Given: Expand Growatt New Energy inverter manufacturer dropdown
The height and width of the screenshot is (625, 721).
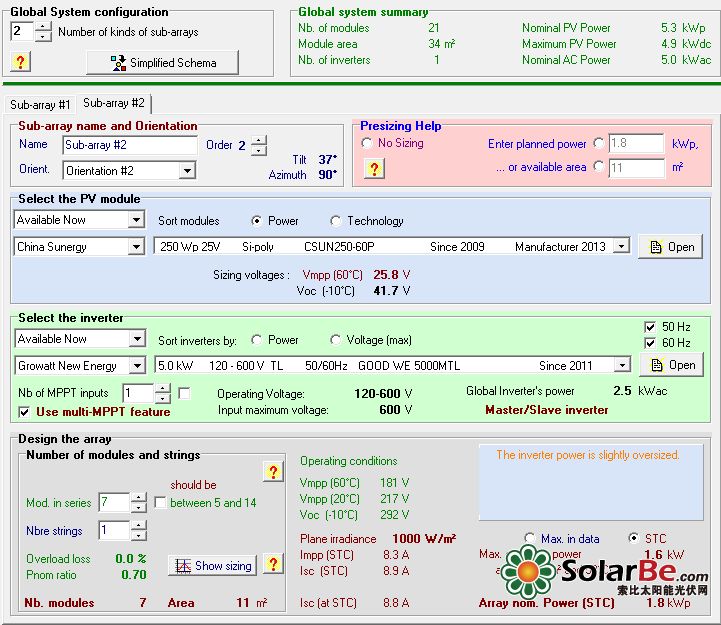Looking at the screenshot, I should click(136, 366).
